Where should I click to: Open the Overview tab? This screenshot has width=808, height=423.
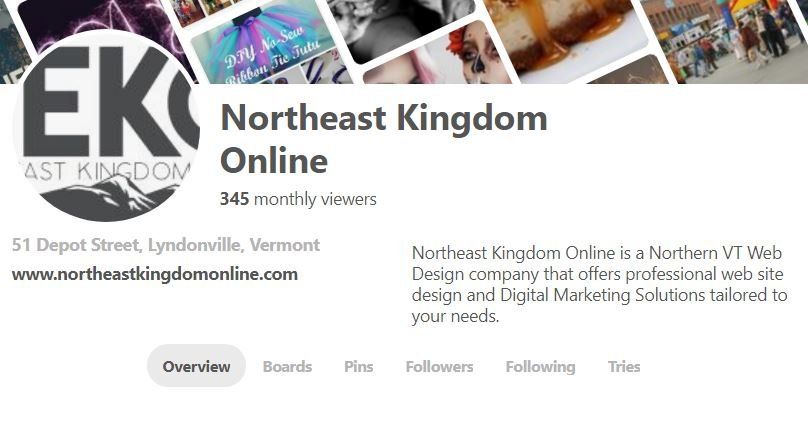pyautogui.click(x=196, y=366)
